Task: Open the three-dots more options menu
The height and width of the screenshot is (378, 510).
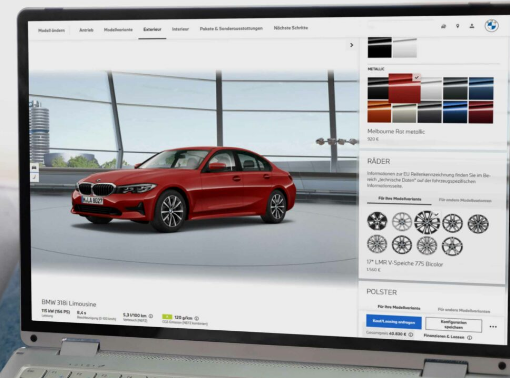Action: tap(493, 327)
